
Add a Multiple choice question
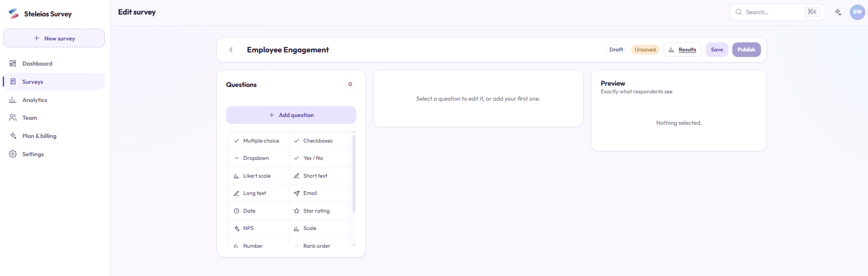click(259, 141)
